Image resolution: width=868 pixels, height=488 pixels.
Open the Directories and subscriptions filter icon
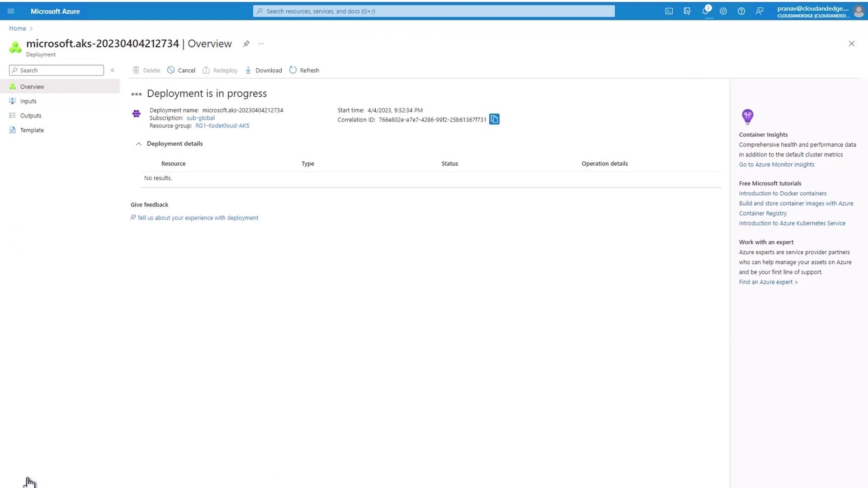(x=687, y=11)
